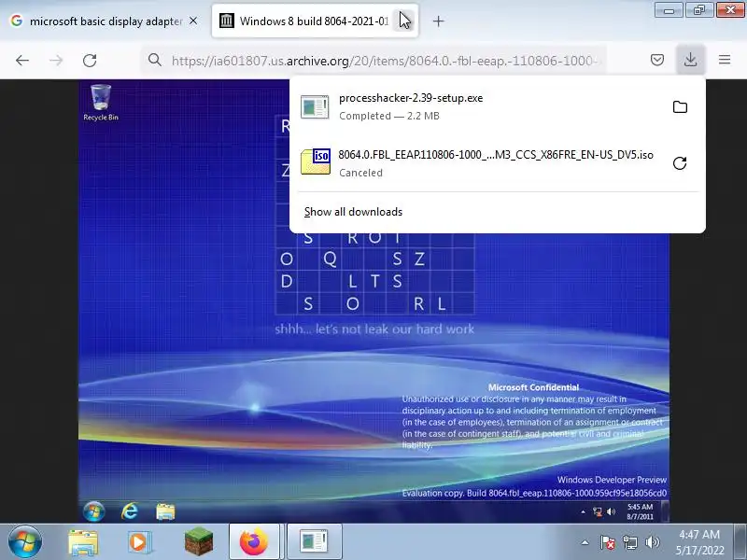Click Show all downloads
The height and width of the screenshot is (560, 747).
pos(353,212)
